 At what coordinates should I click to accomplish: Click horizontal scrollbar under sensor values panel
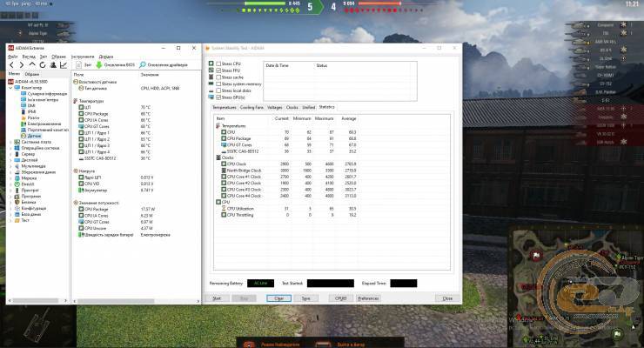click(x=137, y=301)
